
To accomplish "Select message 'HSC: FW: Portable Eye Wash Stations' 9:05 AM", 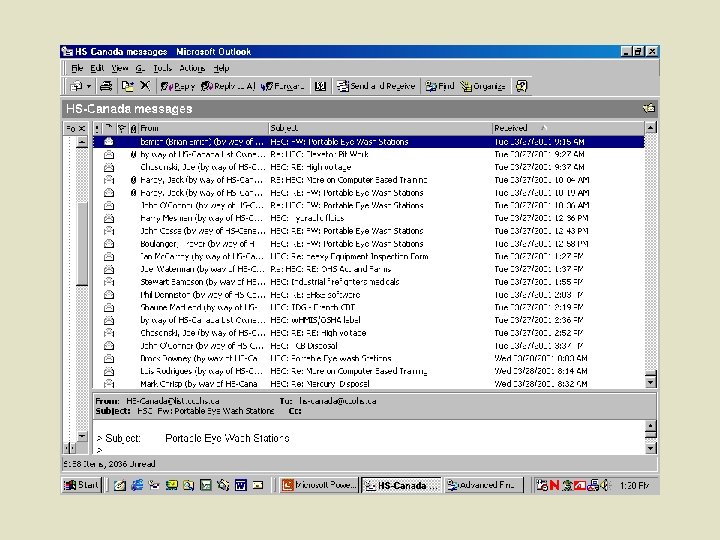I will coord(368,141).
